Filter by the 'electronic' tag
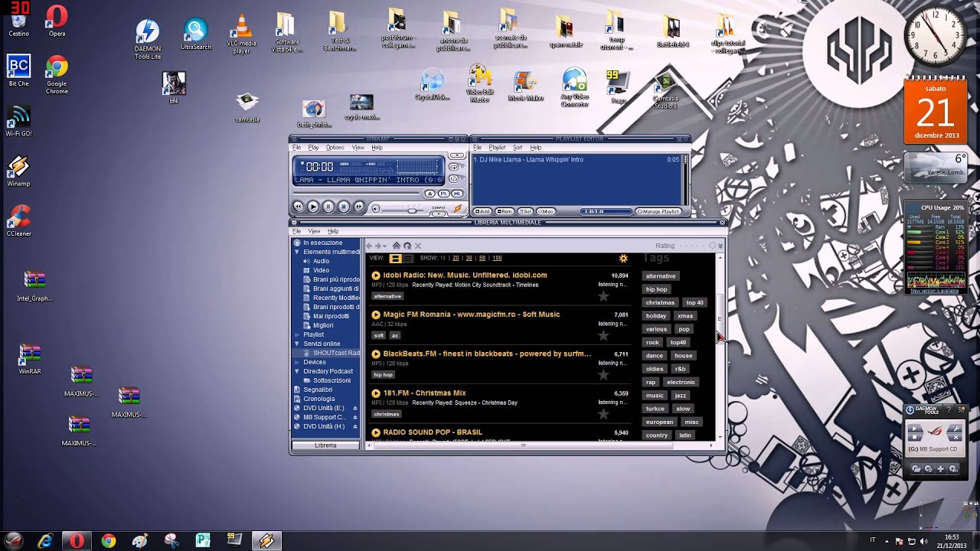This screenshot has height=551, width=980. click(681, 382)
